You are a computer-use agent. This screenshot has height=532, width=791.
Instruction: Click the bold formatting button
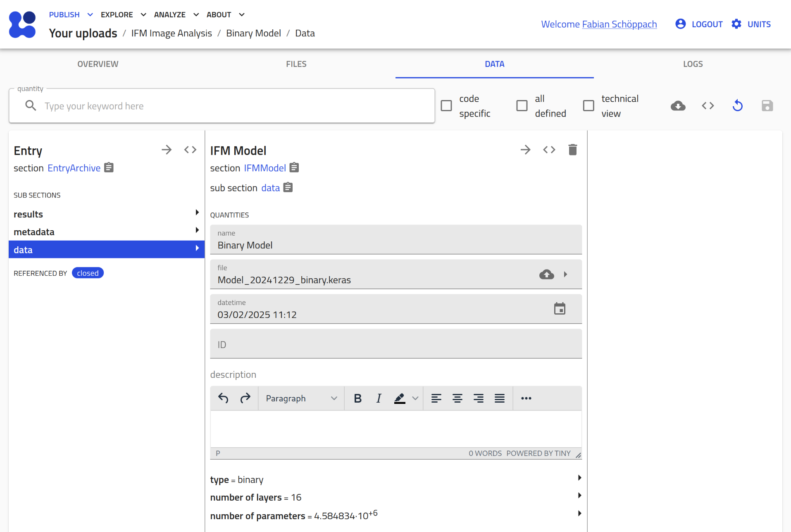(x=357, y=398)
